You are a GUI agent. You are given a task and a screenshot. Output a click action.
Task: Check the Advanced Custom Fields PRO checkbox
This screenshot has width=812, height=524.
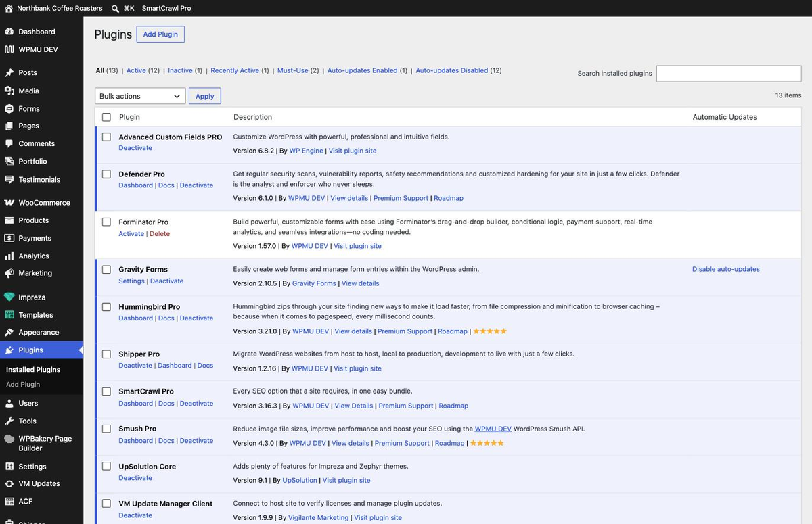(106, 137)
